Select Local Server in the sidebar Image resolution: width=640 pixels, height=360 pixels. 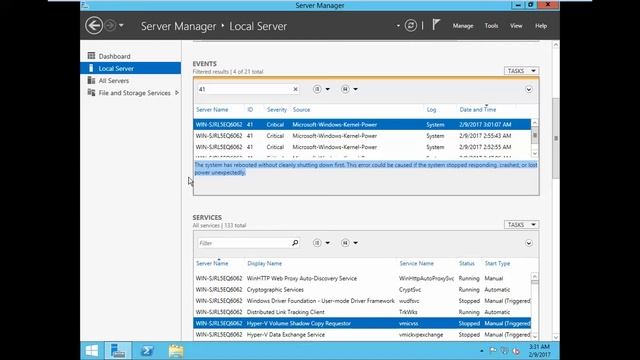click(131, 69)
